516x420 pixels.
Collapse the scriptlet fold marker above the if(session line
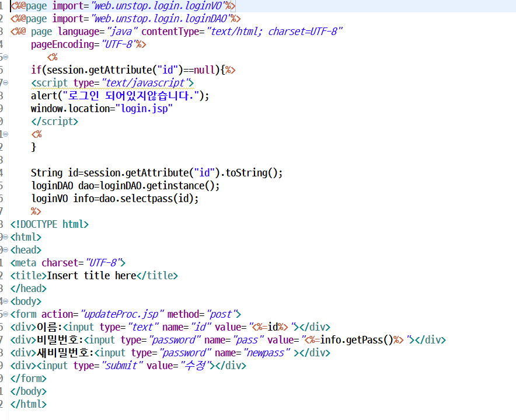pos(6,57)
